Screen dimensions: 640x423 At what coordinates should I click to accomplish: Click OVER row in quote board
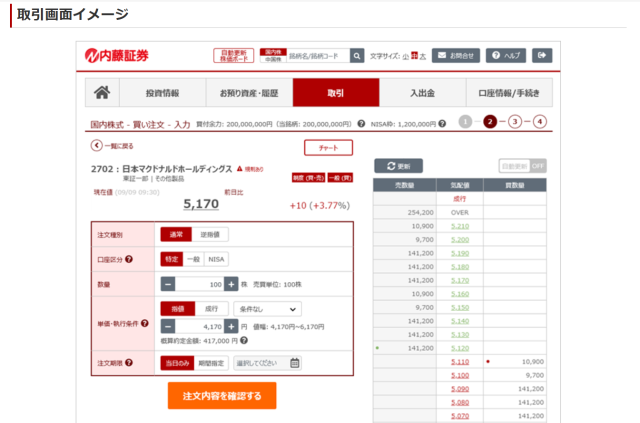pyautogui.click(x=460, y=212)
